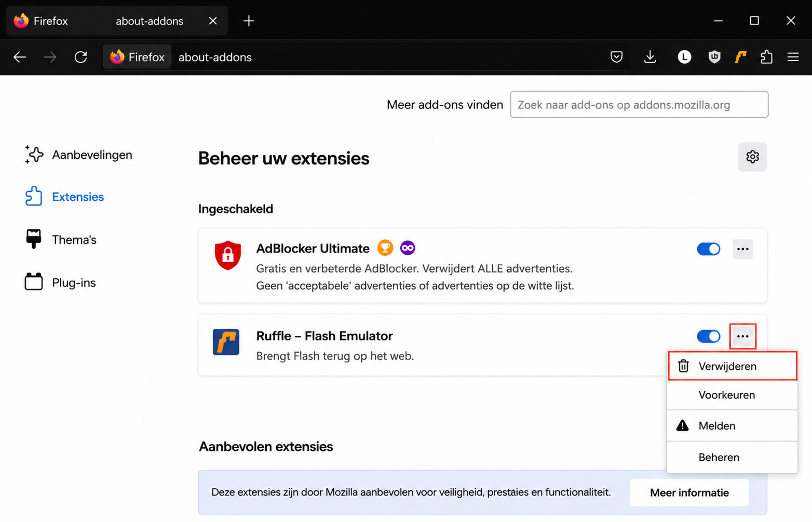Open the Pocket save icon

[x=616, y=57]
